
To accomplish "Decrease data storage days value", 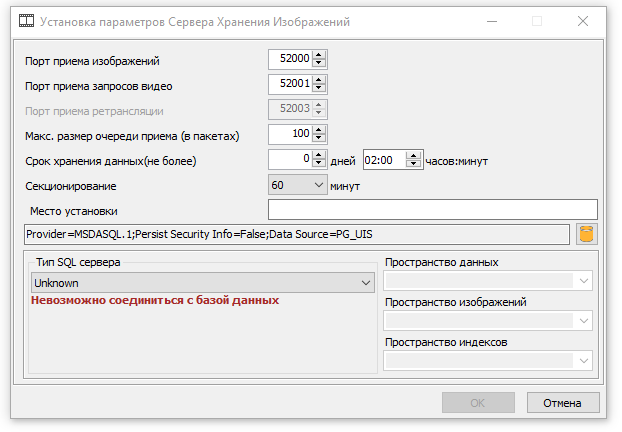I will (320, 162).
